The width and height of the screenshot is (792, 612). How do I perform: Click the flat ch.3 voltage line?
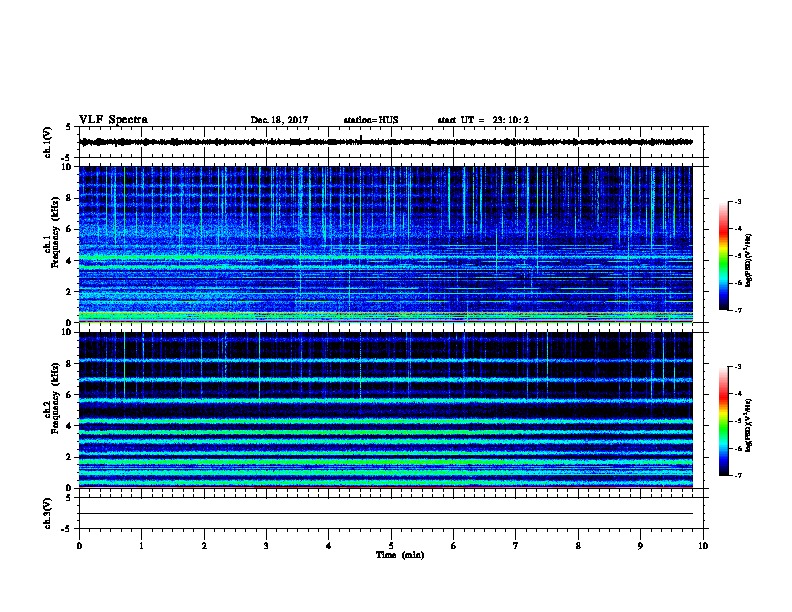[x=386, y=514]
